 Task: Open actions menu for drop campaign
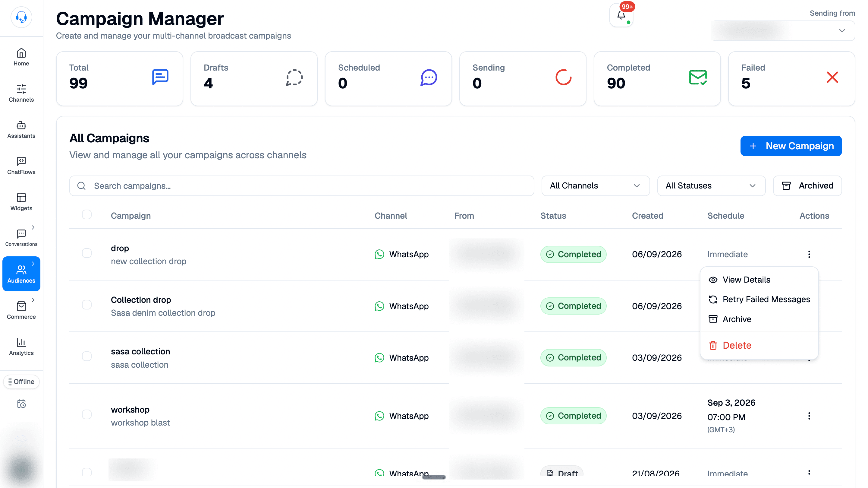click(809, 254)
